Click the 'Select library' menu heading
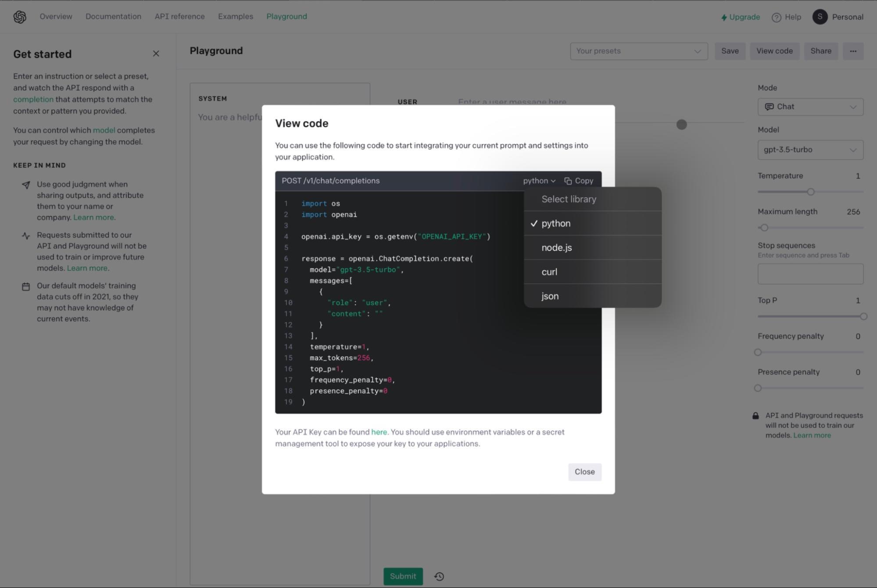This screenshot has width=877, height=588. 569,199
